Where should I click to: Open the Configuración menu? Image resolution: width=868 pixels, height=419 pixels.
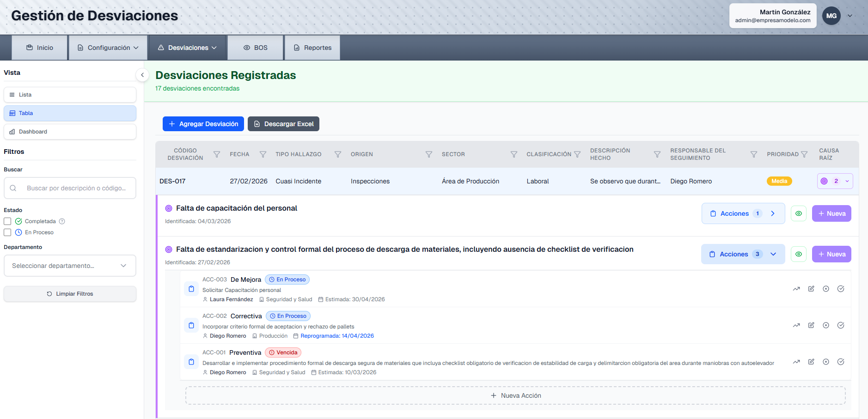[108, 48]
